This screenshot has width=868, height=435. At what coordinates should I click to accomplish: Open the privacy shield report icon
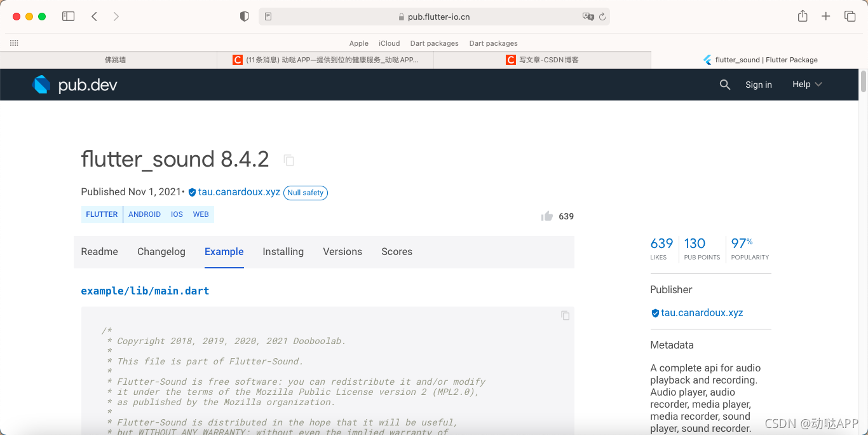click(x=244, y=17)
